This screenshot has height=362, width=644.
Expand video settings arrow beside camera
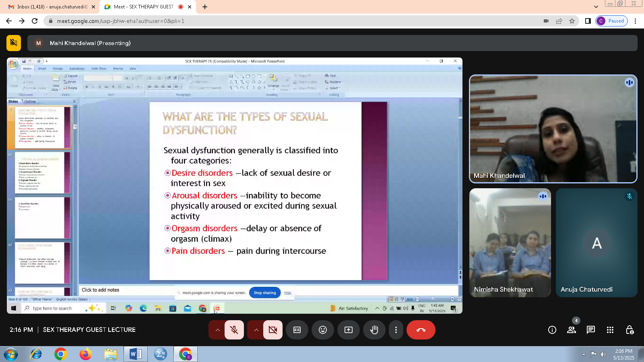(x=256, y=330)
